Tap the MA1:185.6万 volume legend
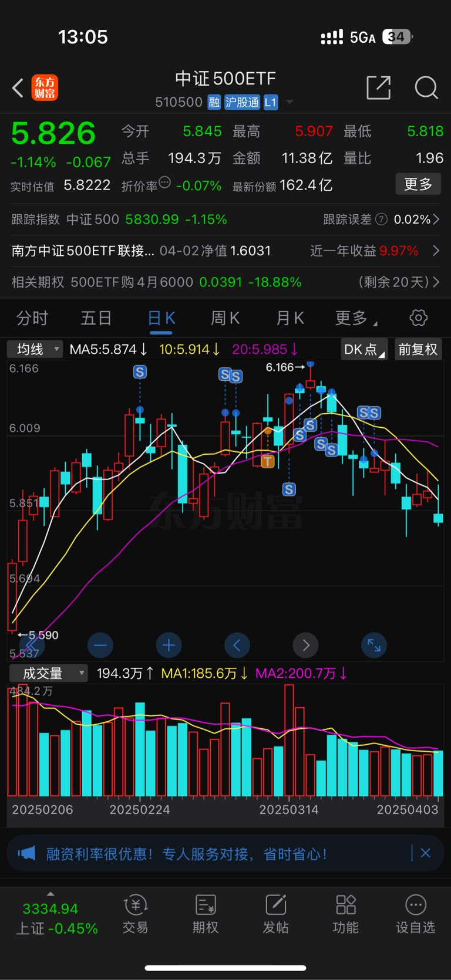 pos(204,673)
